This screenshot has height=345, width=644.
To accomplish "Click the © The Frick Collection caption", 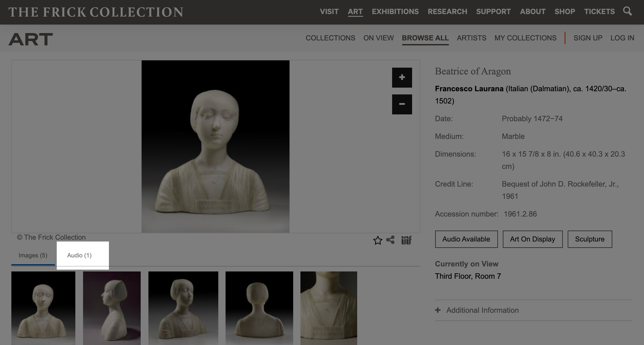I will (x=51, y=237).
